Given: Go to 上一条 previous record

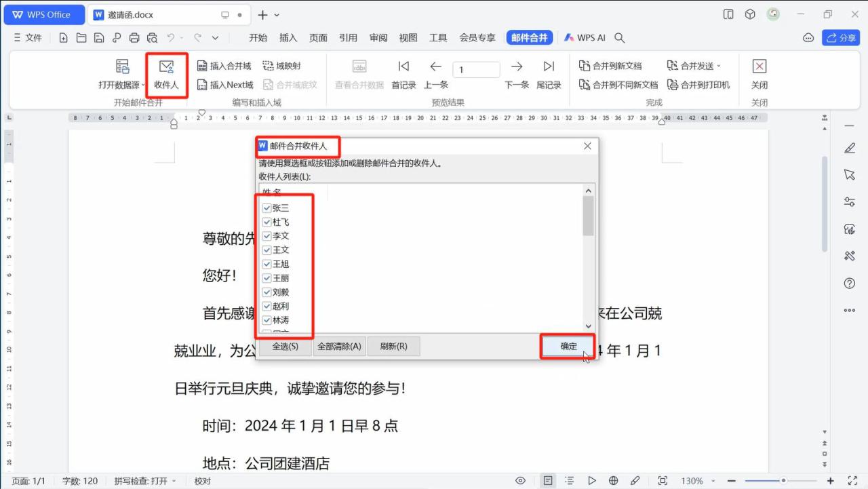Looking at the screenshot, I should 436,75.
